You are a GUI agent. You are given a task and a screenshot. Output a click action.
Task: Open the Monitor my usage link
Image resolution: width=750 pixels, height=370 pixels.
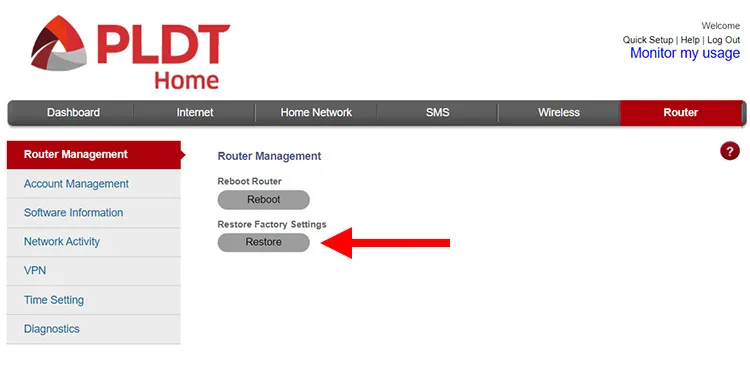pos(685,53)
